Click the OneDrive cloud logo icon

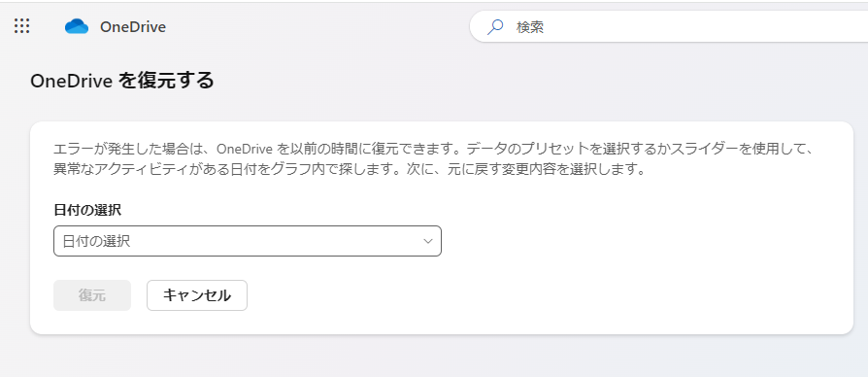77,26
